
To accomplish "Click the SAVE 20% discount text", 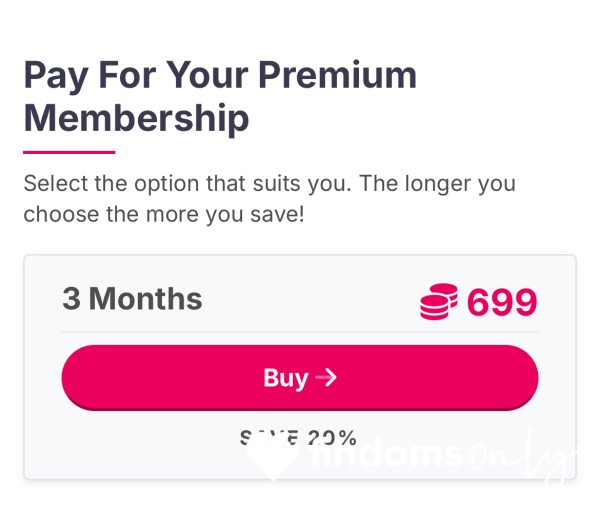I will [298, 437].
